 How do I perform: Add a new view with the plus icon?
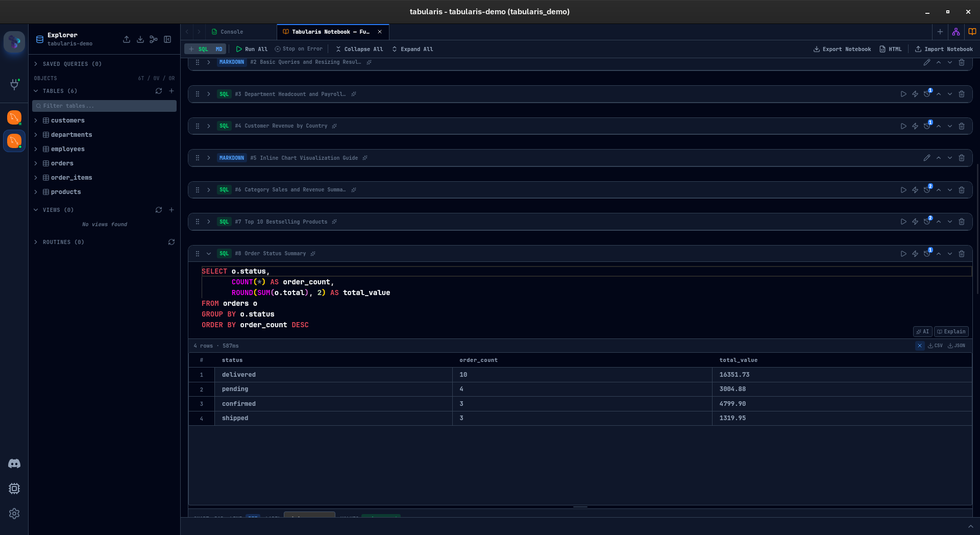click(171, 210)
